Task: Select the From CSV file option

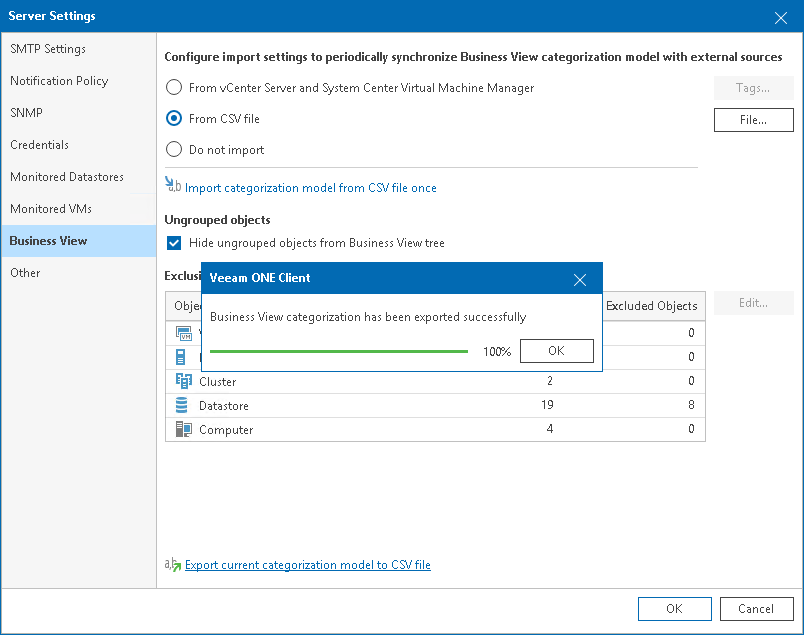Action: pyautogui.click(x=174, y=119)
